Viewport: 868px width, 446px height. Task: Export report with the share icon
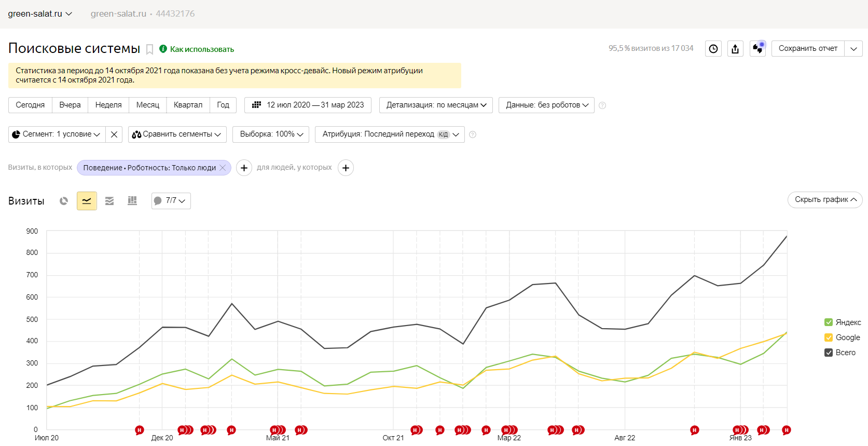(735, 49)
